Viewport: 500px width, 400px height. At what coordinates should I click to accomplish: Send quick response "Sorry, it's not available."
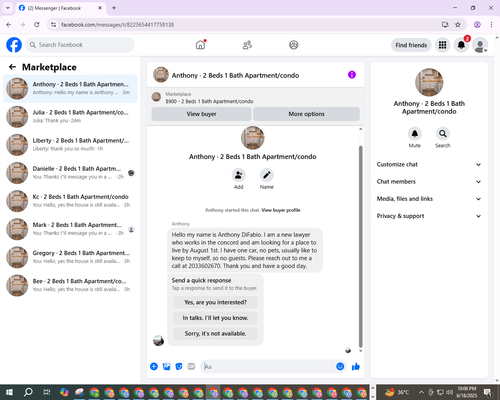(215, 333)
